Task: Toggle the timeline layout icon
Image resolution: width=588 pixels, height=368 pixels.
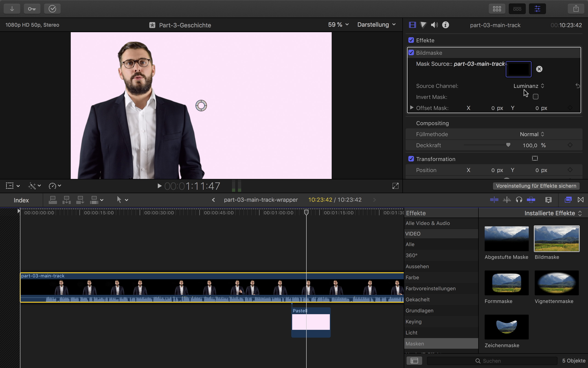Action: (517, 9)
